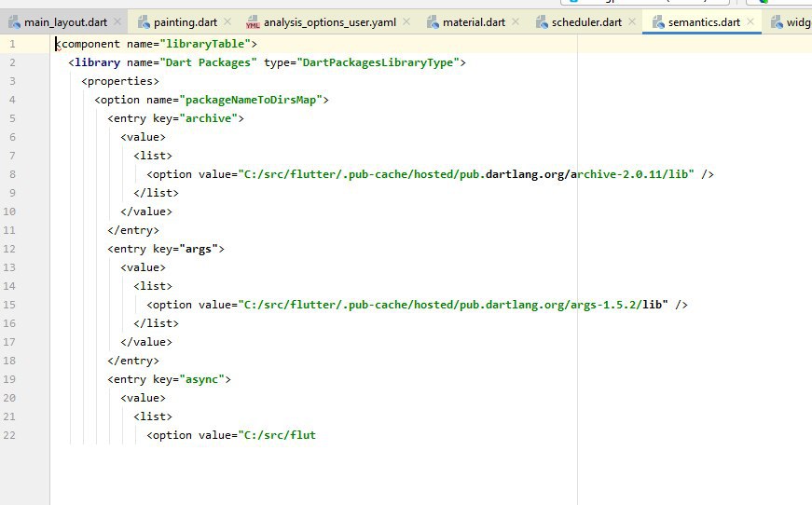
Task: Click the </value> tag on line 10
Action: 146,212
